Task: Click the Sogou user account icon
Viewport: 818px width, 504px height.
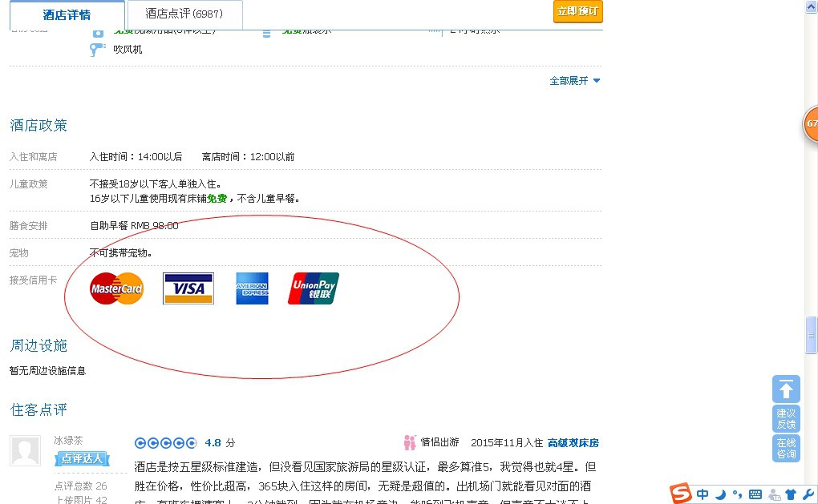Action: (x=775, y=494)
